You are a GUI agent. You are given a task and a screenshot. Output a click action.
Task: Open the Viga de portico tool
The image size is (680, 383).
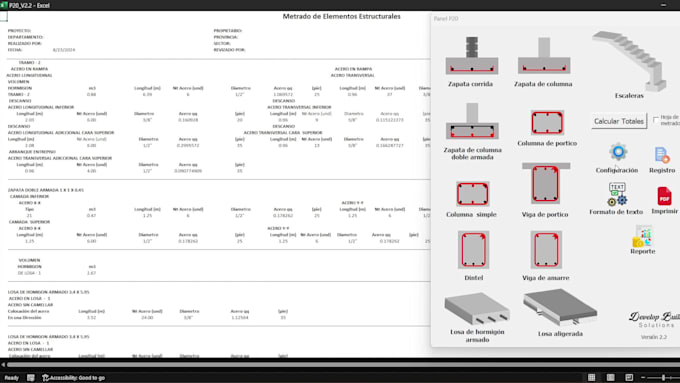(546, 184)
